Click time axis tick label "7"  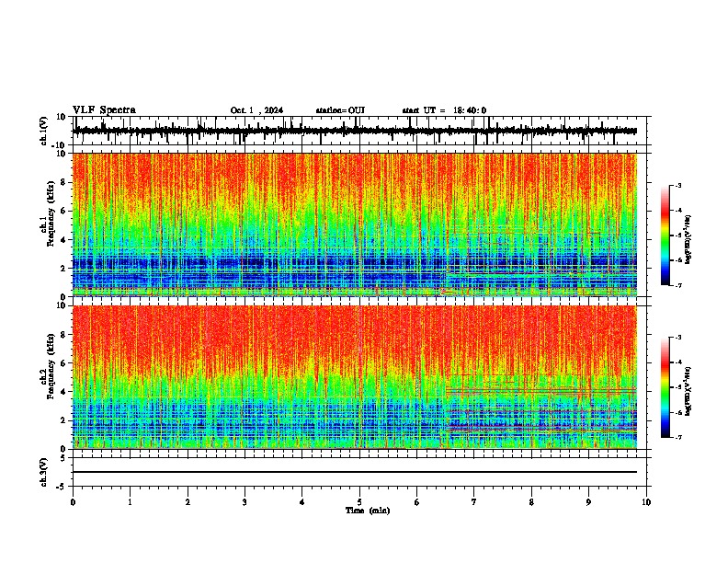474,502
